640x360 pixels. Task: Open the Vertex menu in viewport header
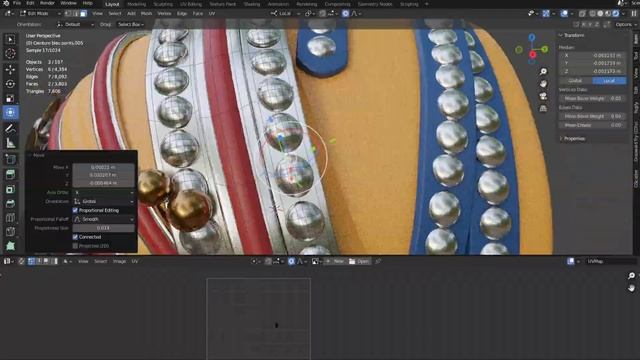coord(164,13)
